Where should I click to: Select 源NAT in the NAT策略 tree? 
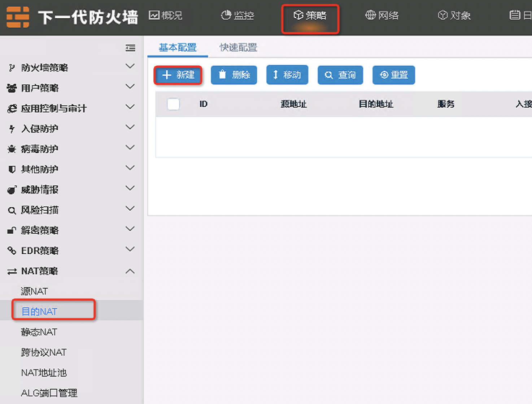click(x=34, y=291)
